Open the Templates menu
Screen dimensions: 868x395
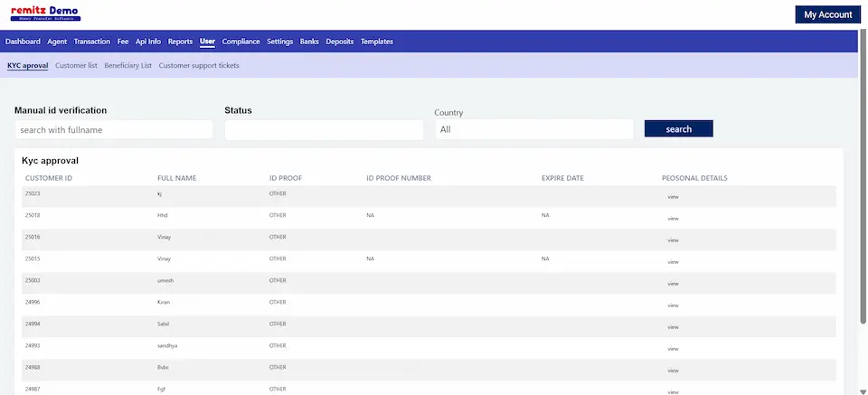pyautogui.click(x=377, y=42)
